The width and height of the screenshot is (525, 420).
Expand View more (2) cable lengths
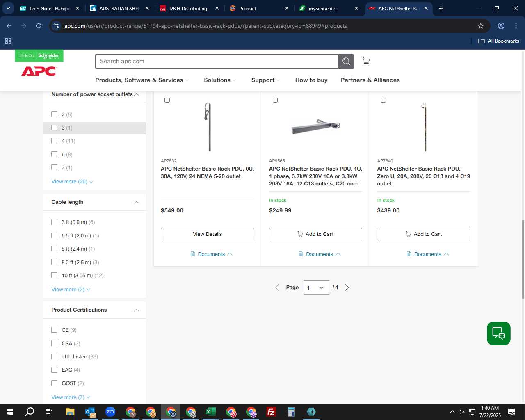coord(71,290)
